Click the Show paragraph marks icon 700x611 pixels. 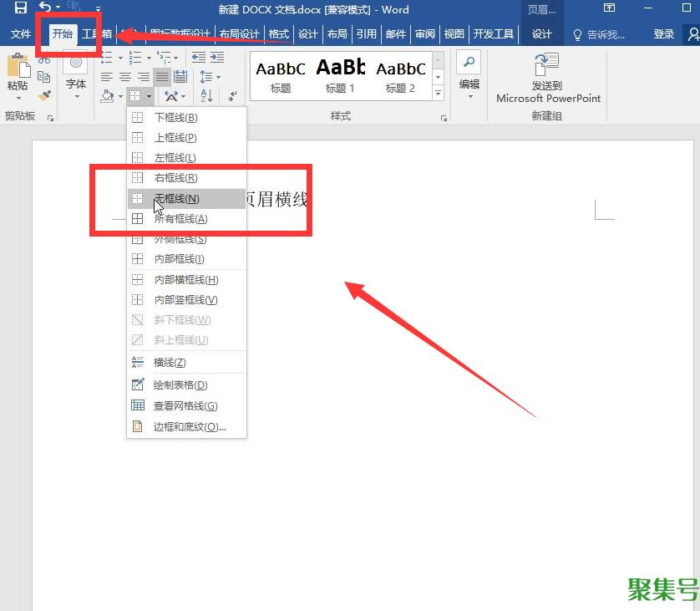click(232, 96)
